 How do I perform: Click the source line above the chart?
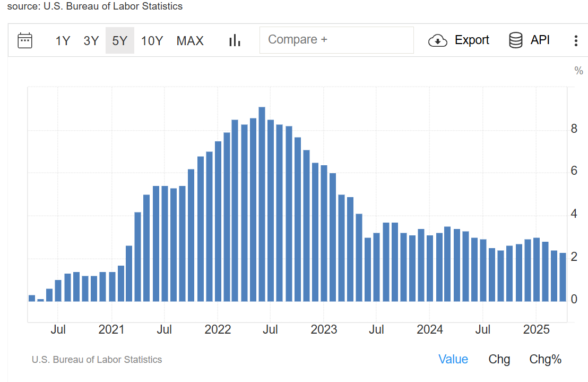(x=95, y=6)
